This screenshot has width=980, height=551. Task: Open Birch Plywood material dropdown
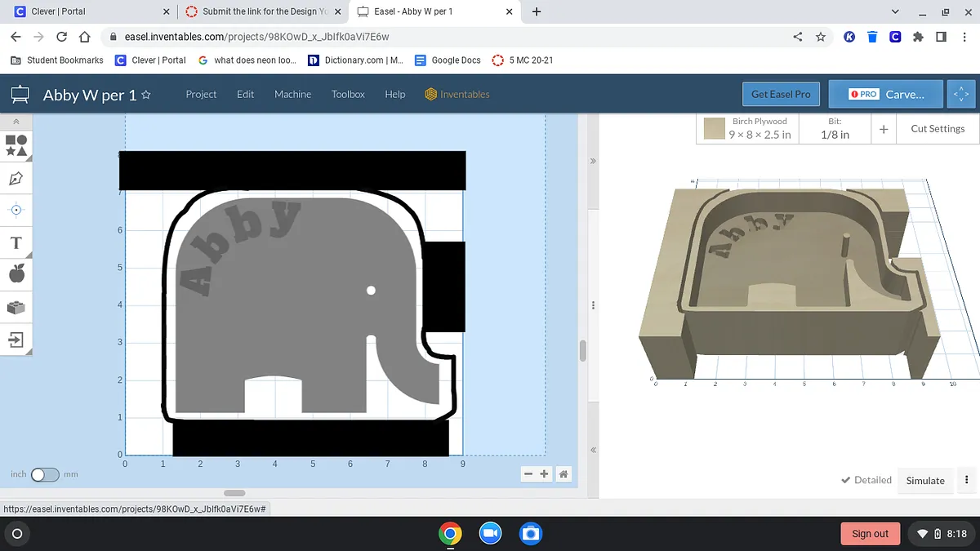pos(749,128)
